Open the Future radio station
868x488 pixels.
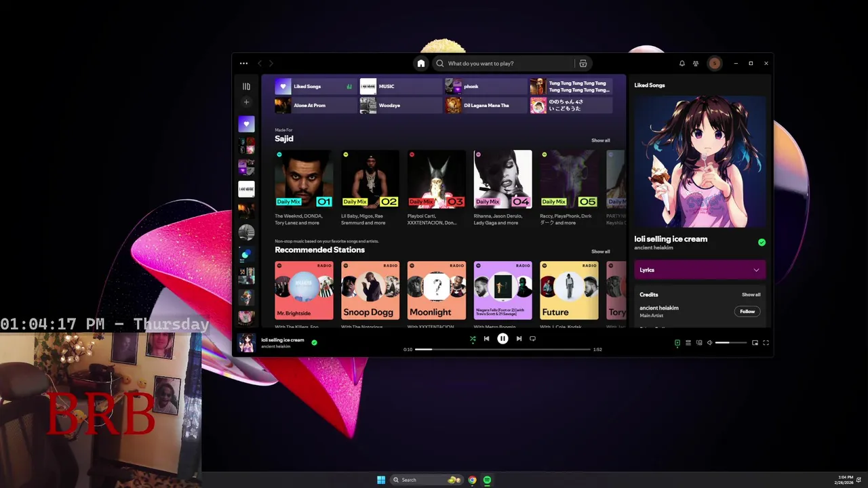[569, 290]
